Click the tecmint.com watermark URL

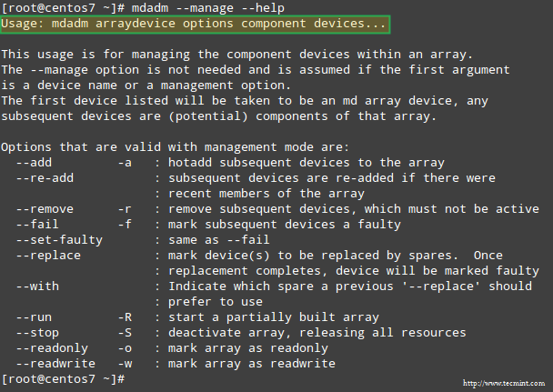(505, 384)
